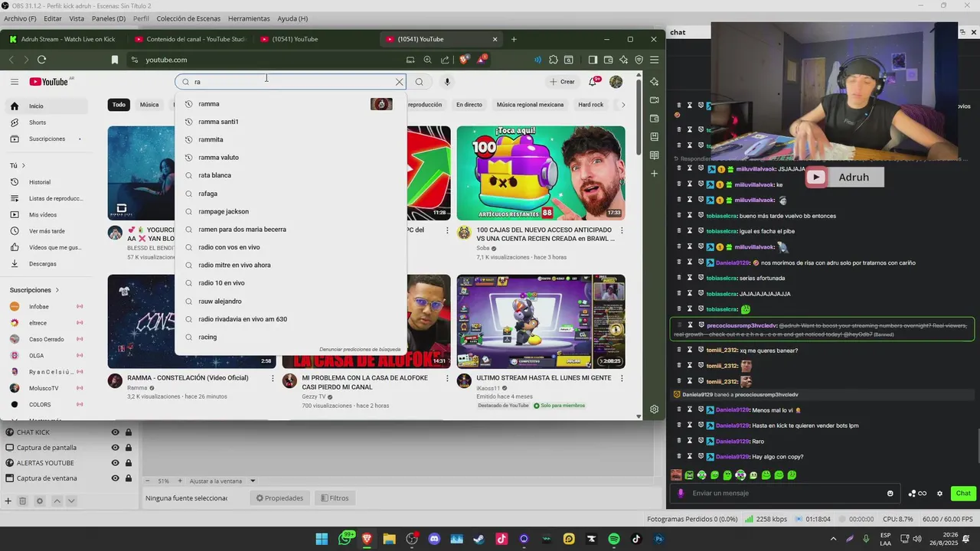Open the emoji picker in chat message box
Viewport: 980px width, 551px height.
(x=890, y=494)
